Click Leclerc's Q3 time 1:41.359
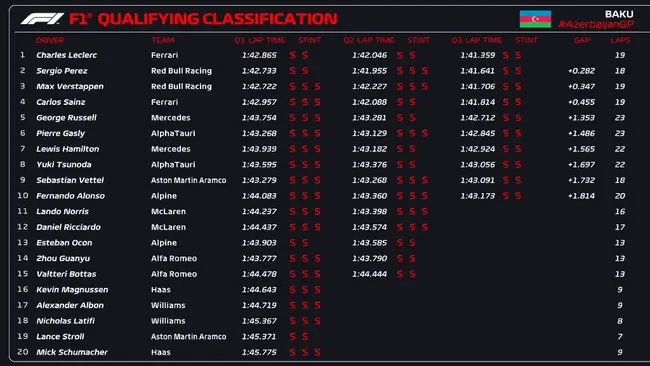Viewport: 650px width, 366px height. pos(478,55)
